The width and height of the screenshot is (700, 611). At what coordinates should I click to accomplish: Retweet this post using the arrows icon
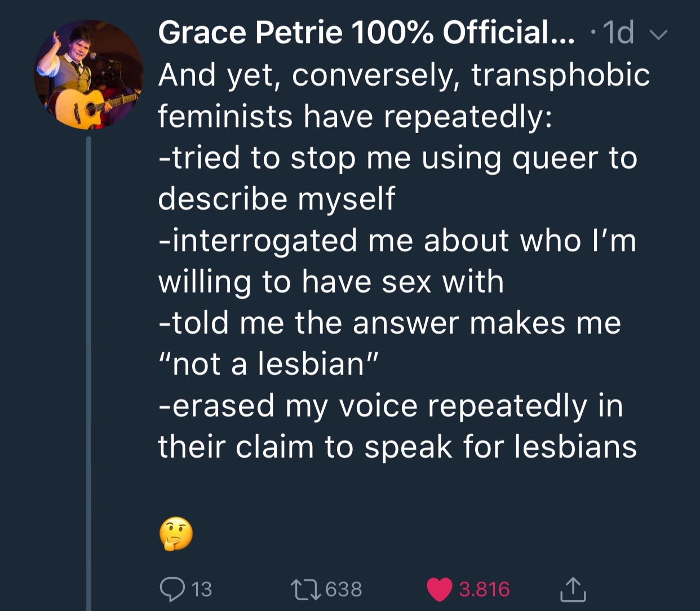tap(304, 589)
